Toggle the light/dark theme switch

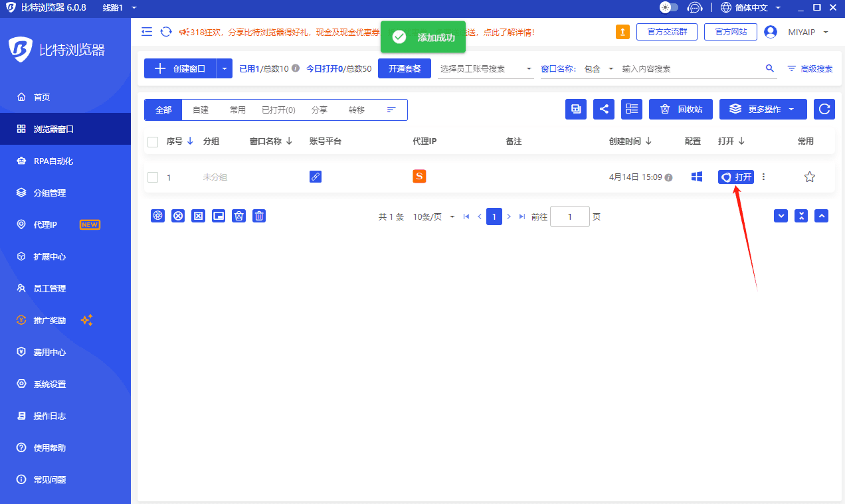click(x=668, y=7)
